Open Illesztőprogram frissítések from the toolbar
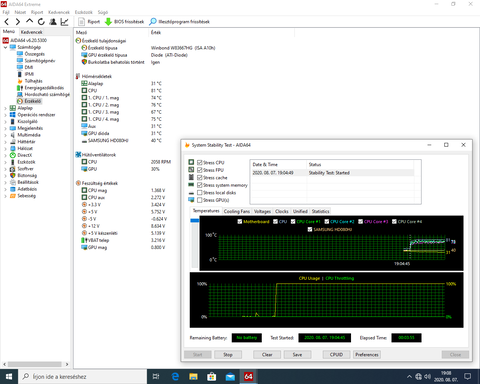Image resolution: width=480 pixels, height=384 pixels. click(179, 22)
